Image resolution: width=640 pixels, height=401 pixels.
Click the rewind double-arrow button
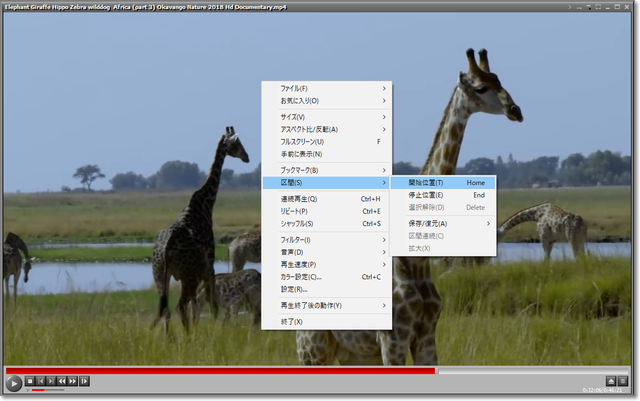pyautogui.click(x=62, y=381)
